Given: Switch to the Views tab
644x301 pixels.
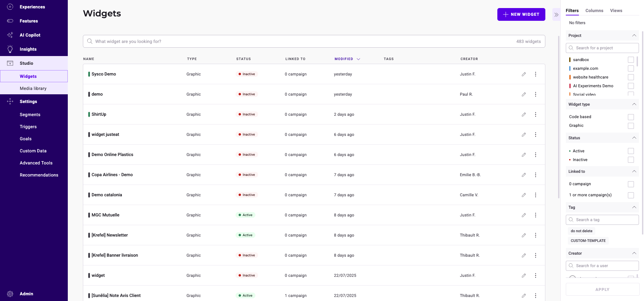Looking at the screenshot, I should [616, 11].
